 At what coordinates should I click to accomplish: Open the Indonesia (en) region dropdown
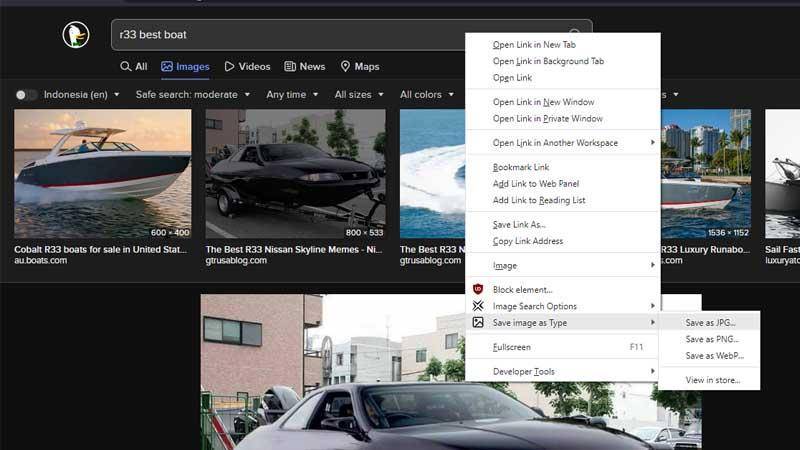coord(82,95)
